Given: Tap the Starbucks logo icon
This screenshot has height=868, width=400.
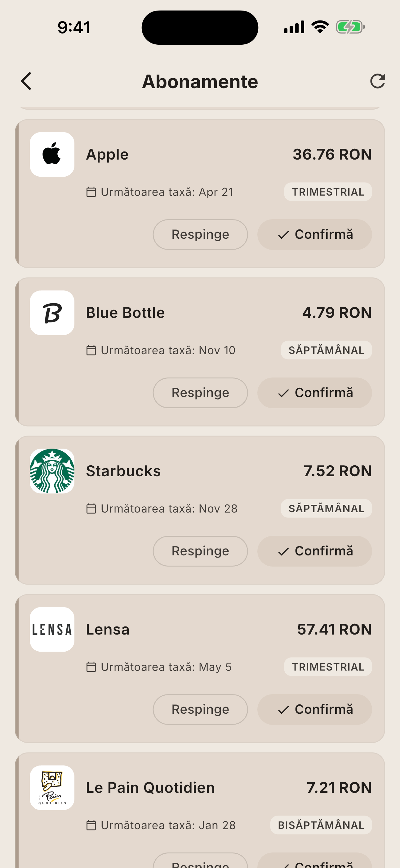Looking at the screenshot, I should tap(52, 471).
